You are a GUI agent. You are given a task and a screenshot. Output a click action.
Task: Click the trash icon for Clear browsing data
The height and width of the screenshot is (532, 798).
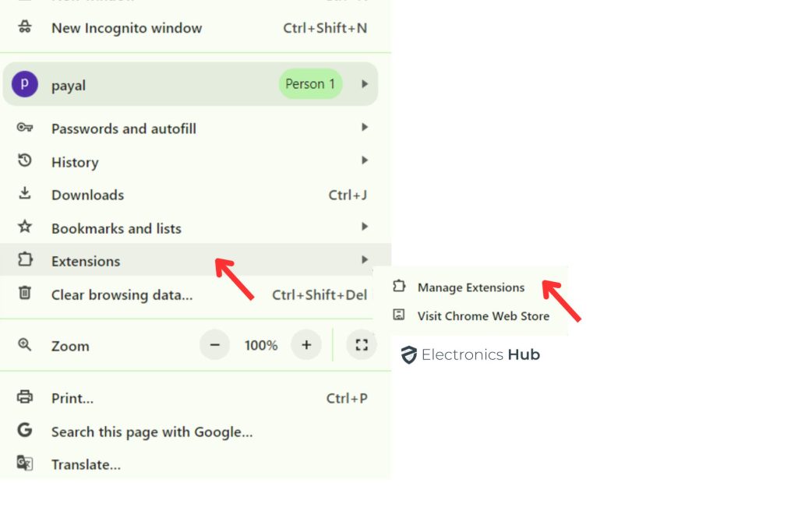(x=25, y=294)
